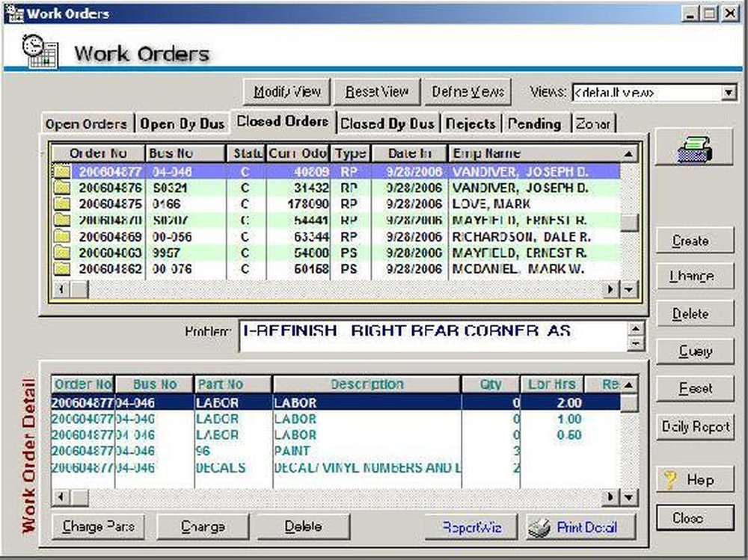748x560 pixels.
Task: Select the PAINT detail row
Action: [x=336, y=451]
